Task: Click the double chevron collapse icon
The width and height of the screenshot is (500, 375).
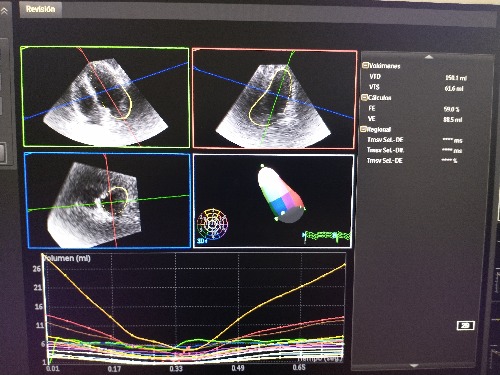Action: click(4, 11)
